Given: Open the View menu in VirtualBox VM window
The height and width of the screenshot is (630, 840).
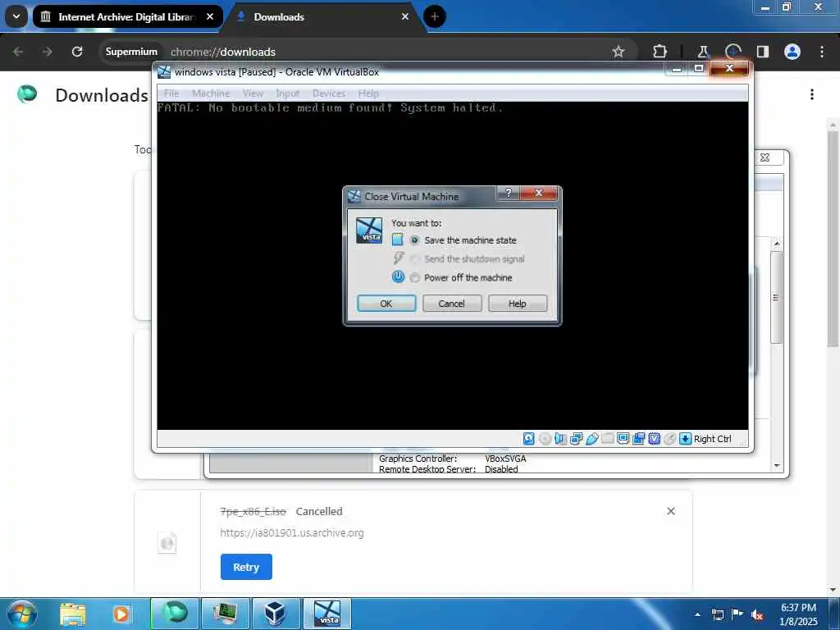Looking at the screenshot, I should [253, 94].
